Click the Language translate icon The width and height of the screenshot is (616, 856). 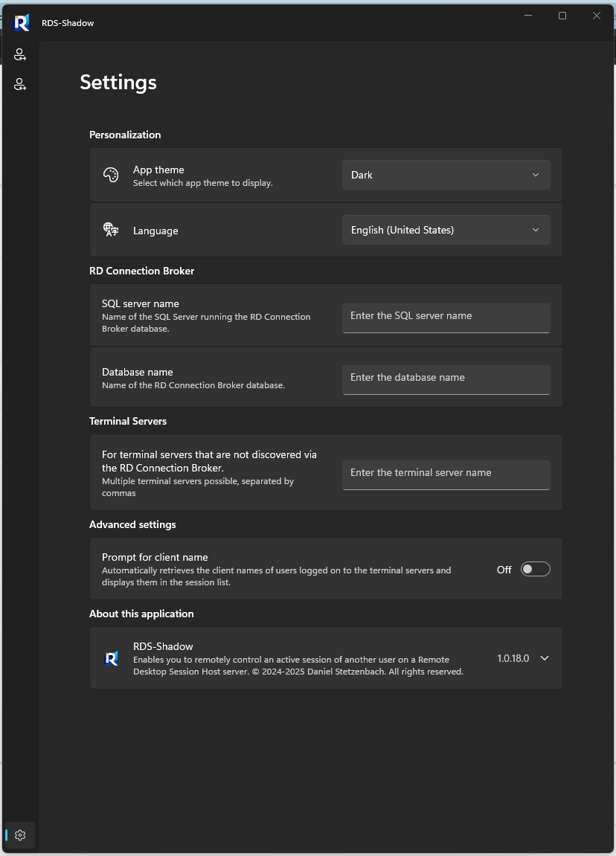point(111,230)
